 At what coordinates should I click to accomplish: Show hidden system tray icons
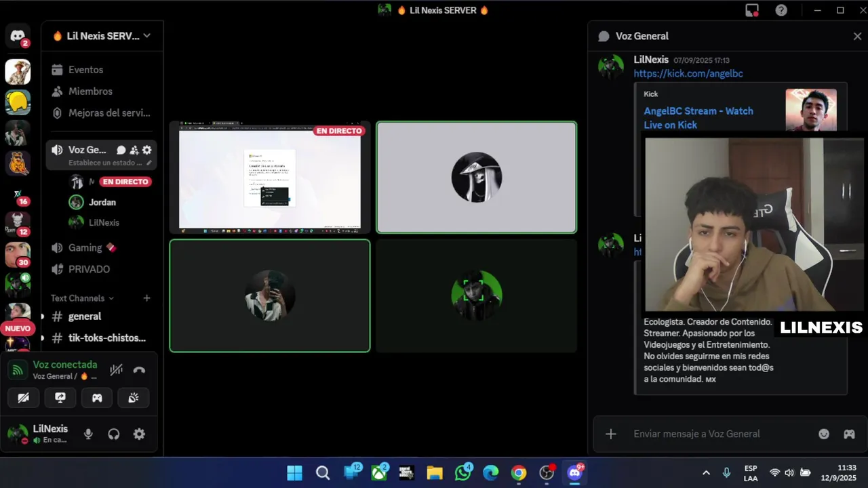pos(706,473)
